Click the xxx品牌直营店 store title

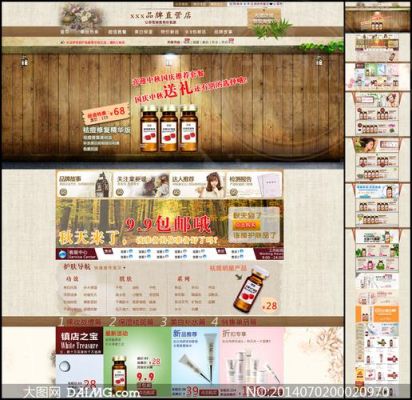pyautogui.click(x=161, y=15)
